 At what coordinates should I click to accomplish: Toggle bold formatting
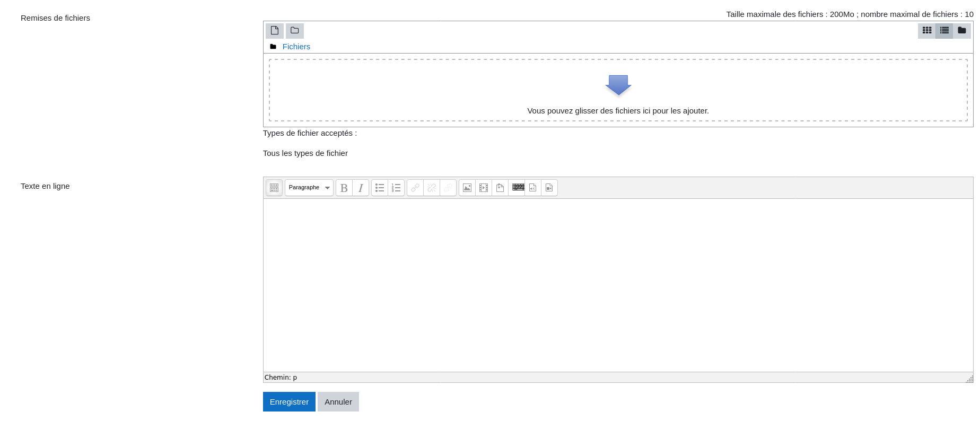point(344,188)
